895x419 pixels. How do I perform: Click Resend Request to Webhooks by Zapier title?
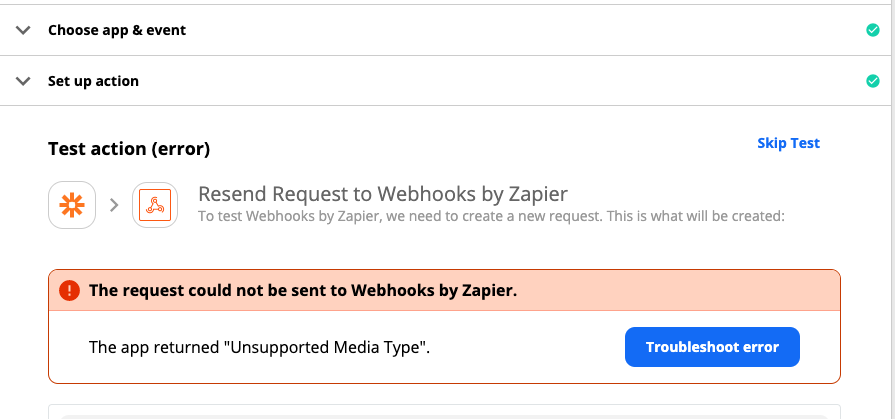[x=383, y=194]
